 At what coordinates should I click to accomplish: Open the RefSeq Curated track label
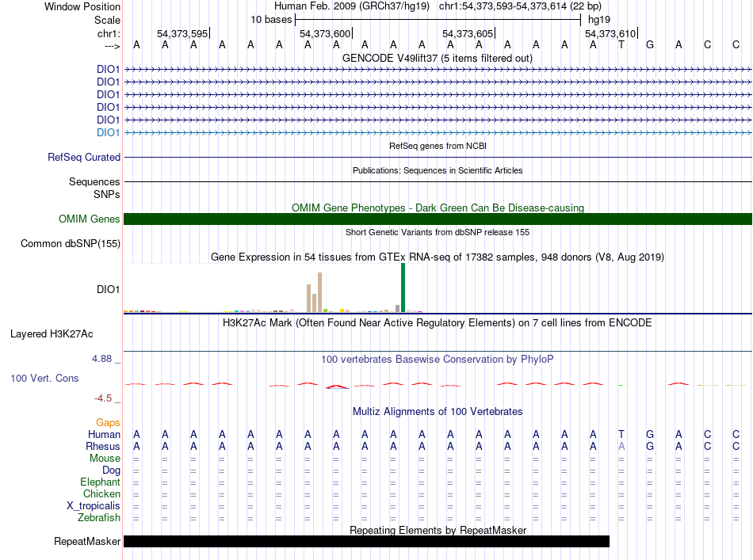click(x=84, y=158)
